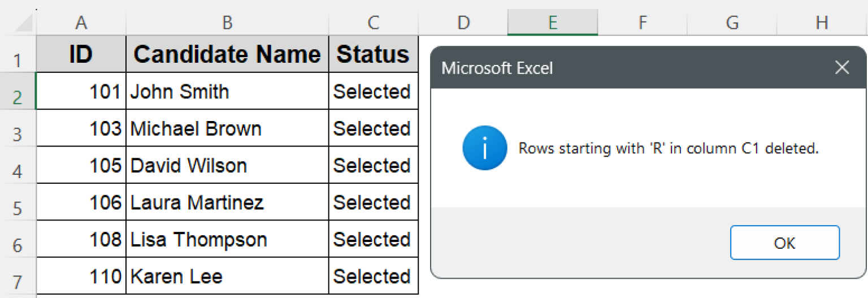
Task: Select the John Smith cell
Action: pos(227,92)
